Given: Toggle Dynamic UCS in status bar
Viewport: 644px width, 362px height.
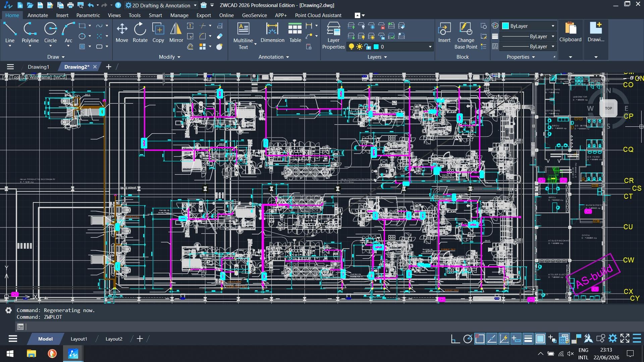Looking at the screenshot, I should (504, 339).
